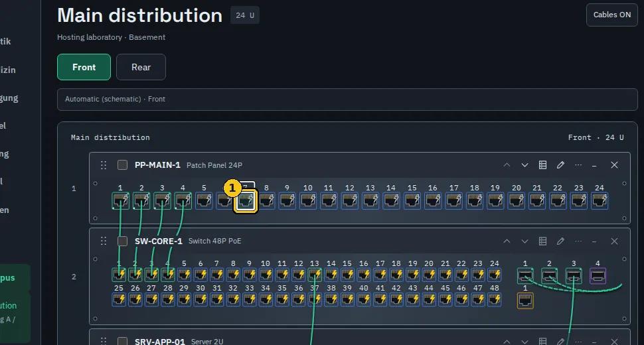Select port 24 on PP-MAIN-1 patch panel

pyautogui.click(x=600, y=201)
